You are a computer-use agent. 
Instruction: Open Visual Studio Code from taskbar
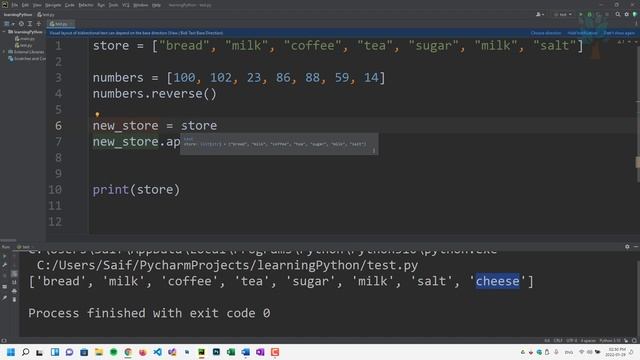[x=158, y=352]
